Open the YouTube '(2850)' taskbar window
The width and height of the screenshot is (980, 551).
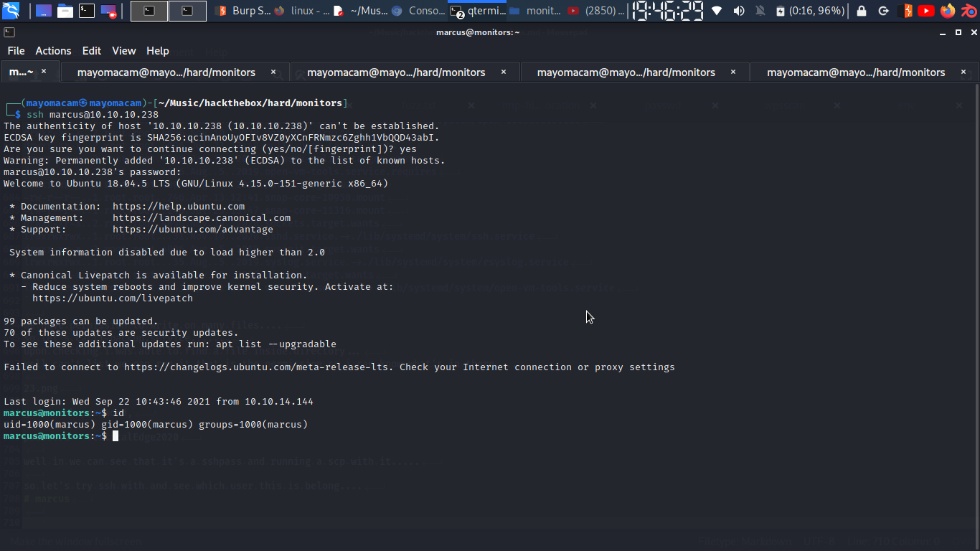tap(595, 11)
